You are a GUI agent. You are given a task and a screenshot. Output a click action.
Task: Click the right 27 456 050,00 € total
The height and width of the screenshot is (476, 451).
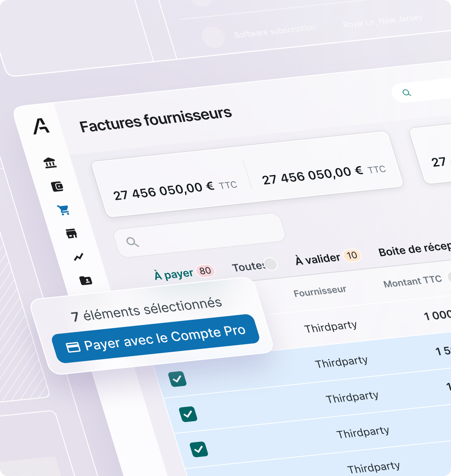pos(312,176)
